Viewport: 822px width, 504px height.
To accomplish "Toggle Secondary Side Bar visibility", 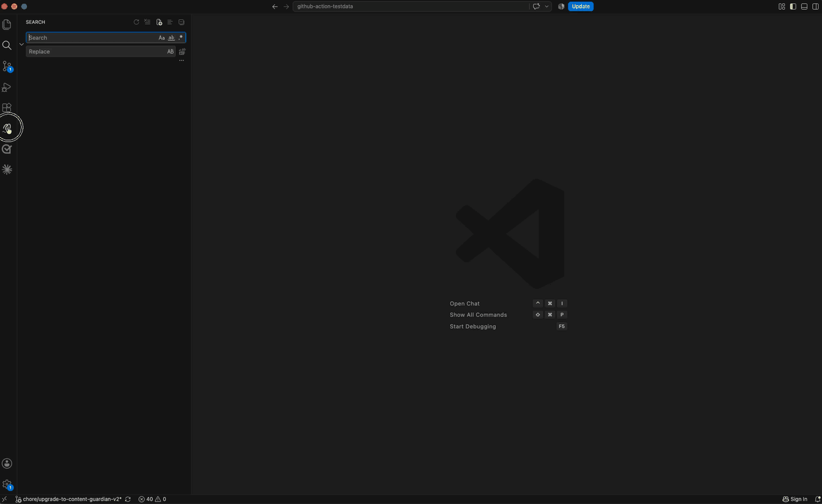I will (x=816, y=6).
